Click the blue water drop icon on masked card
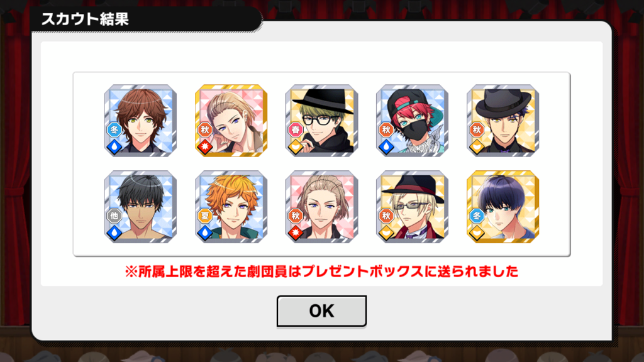Image resolution: width=644 pixels, height=362 pixels. point(386,147)
